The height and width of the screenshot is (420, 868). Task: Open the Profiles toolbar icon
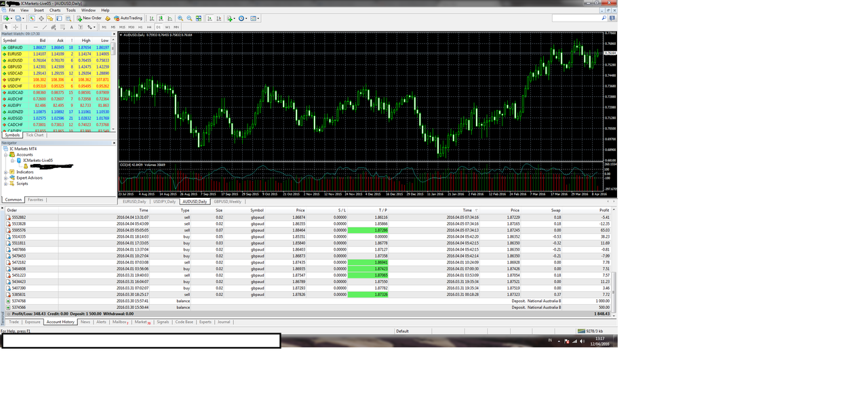click(x=18, y=18)
